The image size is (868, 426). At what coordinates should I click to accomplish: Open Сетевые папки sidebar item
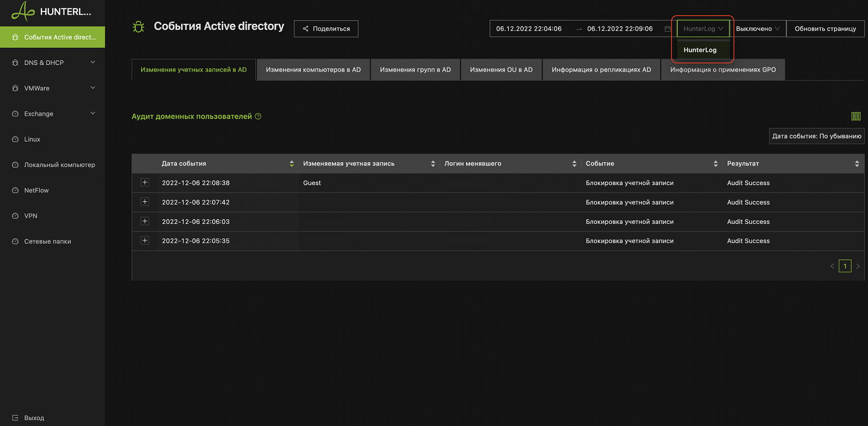tap(53, 242)
